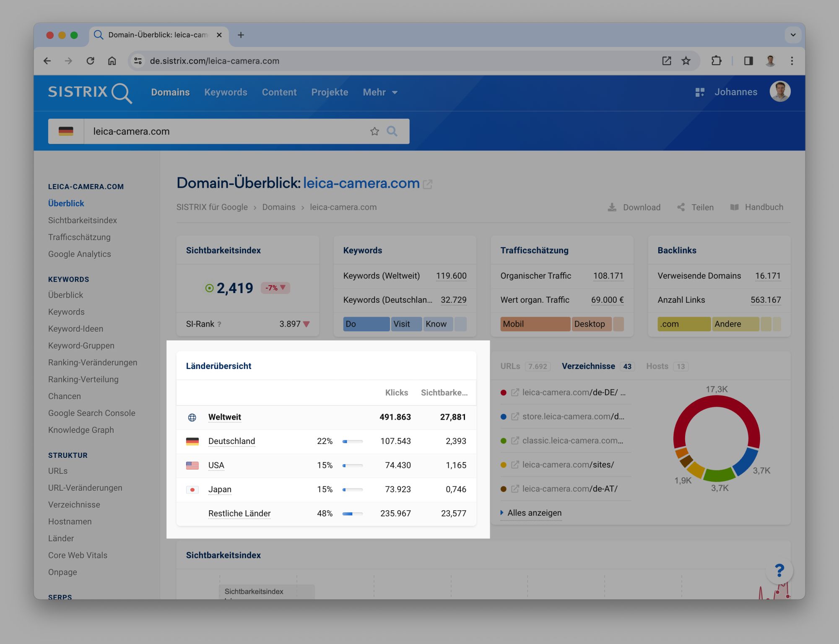Click the Mobil traffic share bar
This screenshot has width=839, height=644.
point(535,324)
